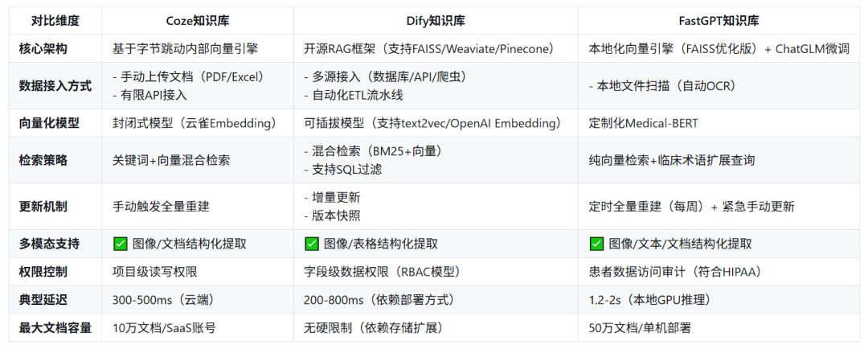This screenshot has width=868, height=345.
Task: Click the line 手动上传文档（PDF/Excel）
Action: coord(190,76)
